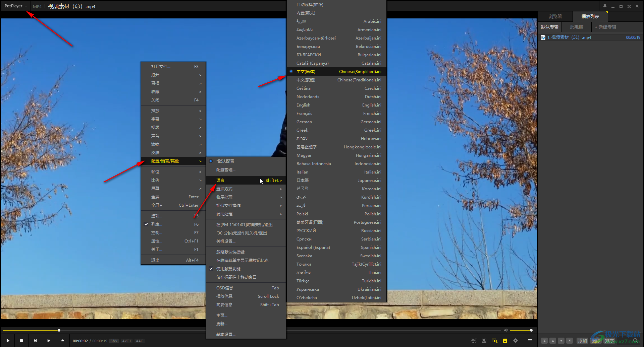
Task: Toggle OSD信息 display menu item
Action: 246,288
